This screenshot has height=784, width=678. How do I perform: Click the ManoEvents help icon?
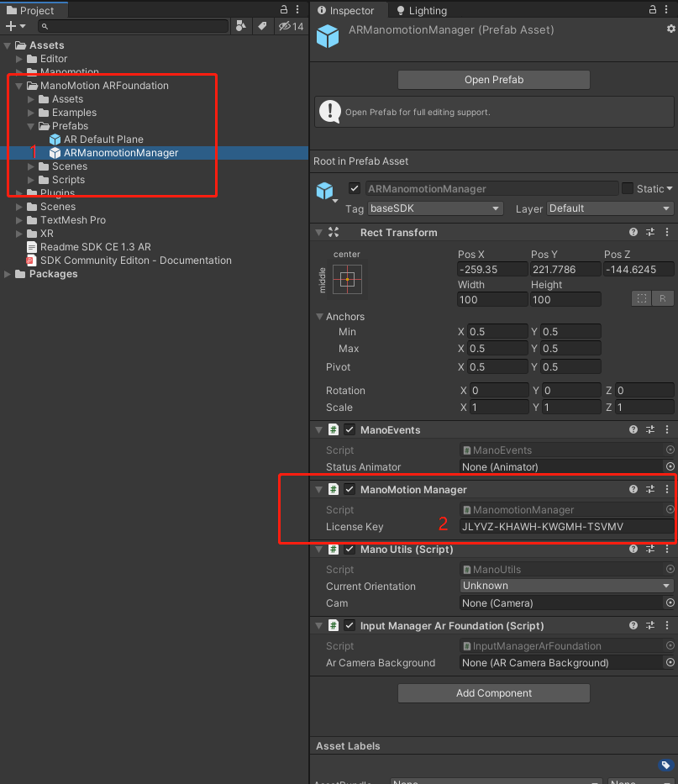[x=633, y=429]
